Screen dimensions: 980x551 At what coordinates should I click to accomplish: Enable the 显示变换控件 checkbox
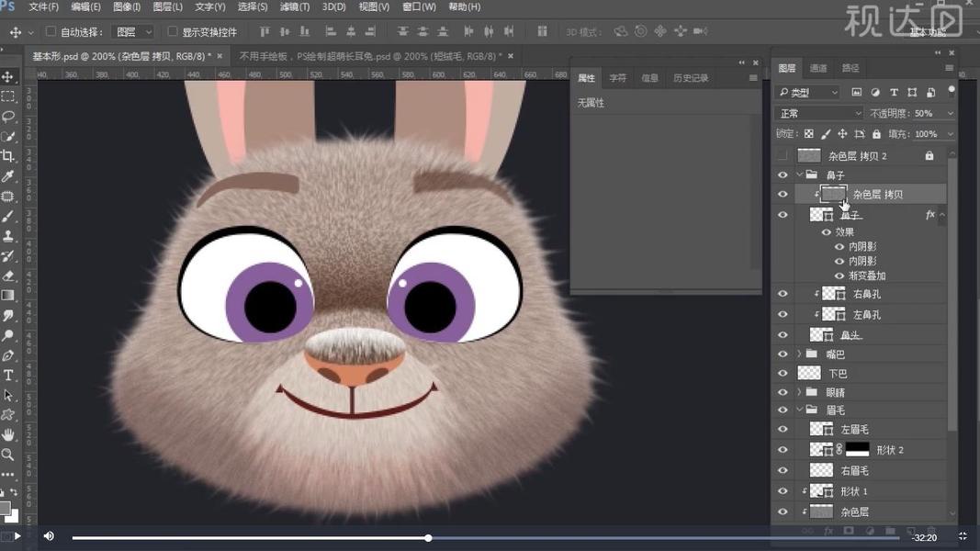(173, 31)
